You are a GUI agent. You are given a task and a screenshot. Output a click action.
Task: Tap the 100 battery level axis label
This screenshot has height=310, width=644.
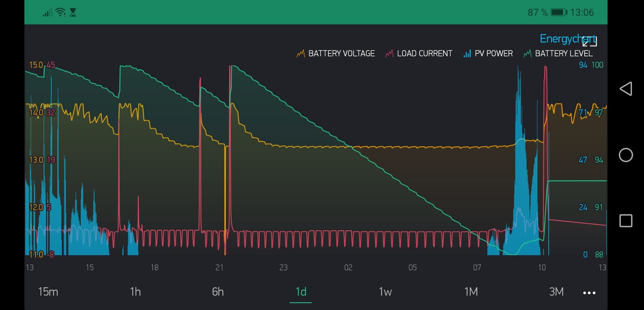click(x=597, y=65)
